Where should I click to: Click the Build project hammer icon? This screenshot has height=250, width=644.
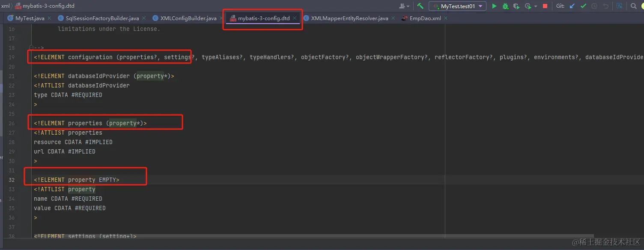point(420,6)
